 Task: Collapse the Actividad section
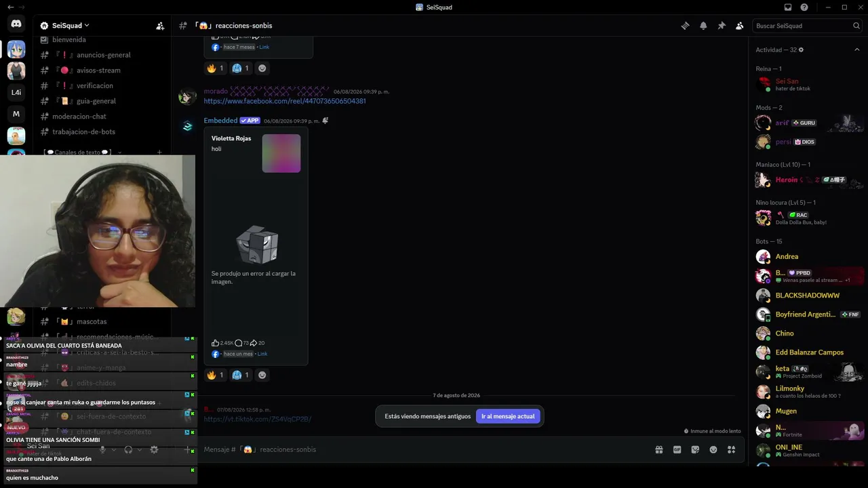[x=857, y=49]
